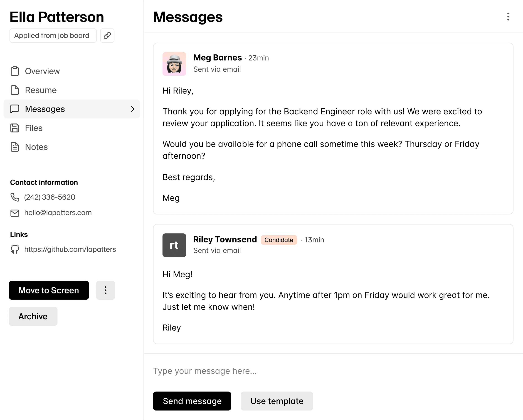Select the Candidate tag on Riley's message

point(279,240)
